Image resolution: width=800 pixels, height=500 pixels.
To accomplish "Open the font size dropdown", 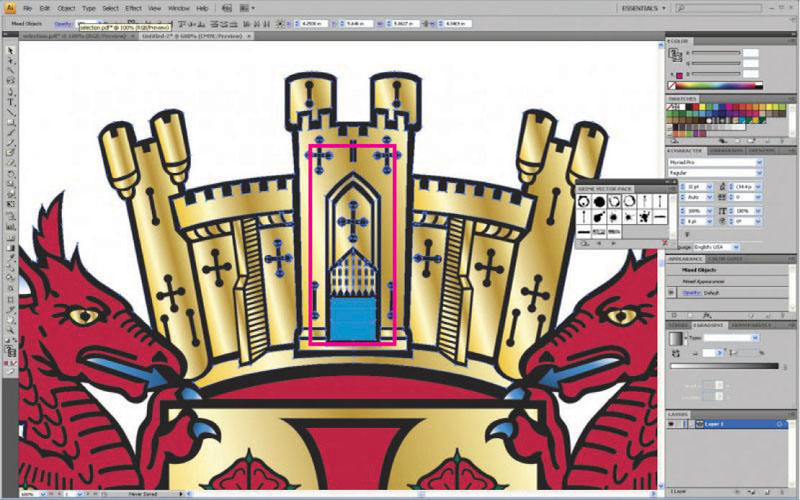I will 709,187.
